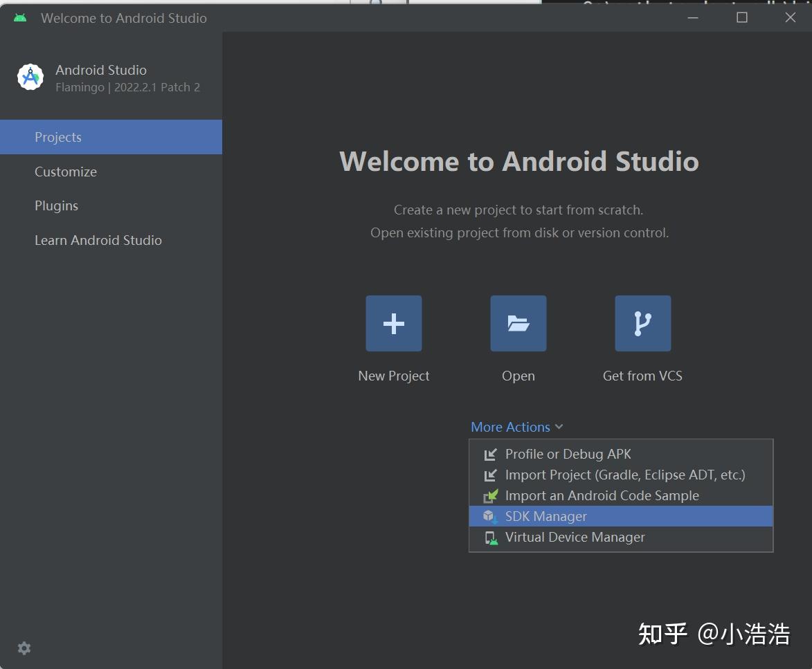The image size is (812, 669).
Task: Choose Virtual Device Manager from the menu
Action: 575,537
